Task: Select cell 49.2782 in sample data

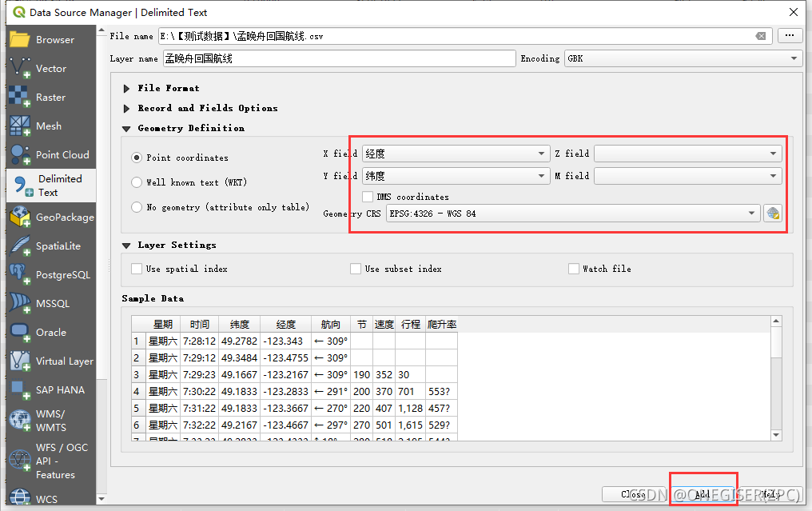Action: pyautogui.click(x=239, y=341)
